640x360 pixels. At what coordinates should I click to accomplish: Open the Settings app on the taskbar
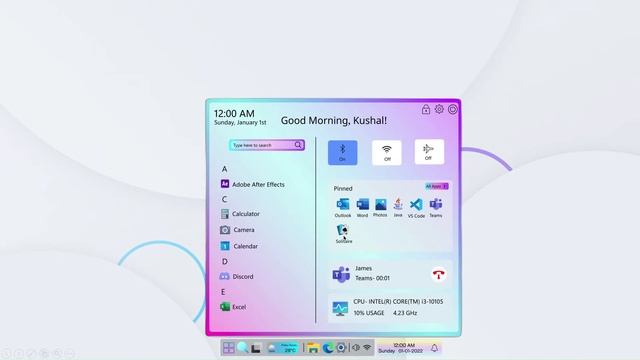pyautogui.click(x=341, y=348)
